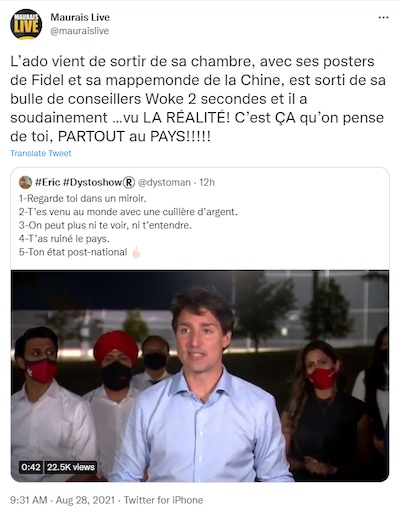Open the @mauraislive handle
This screenshot has width=400, height=517.
tap(80, 31)
